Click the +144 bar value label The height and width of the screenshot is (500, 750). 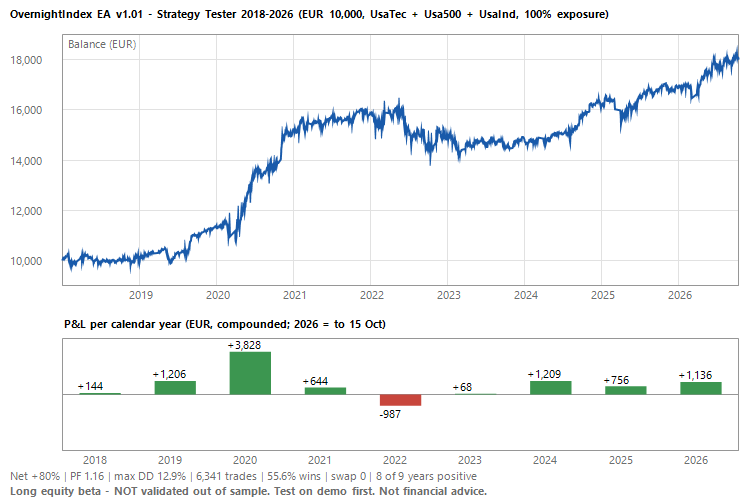[90, 386]
